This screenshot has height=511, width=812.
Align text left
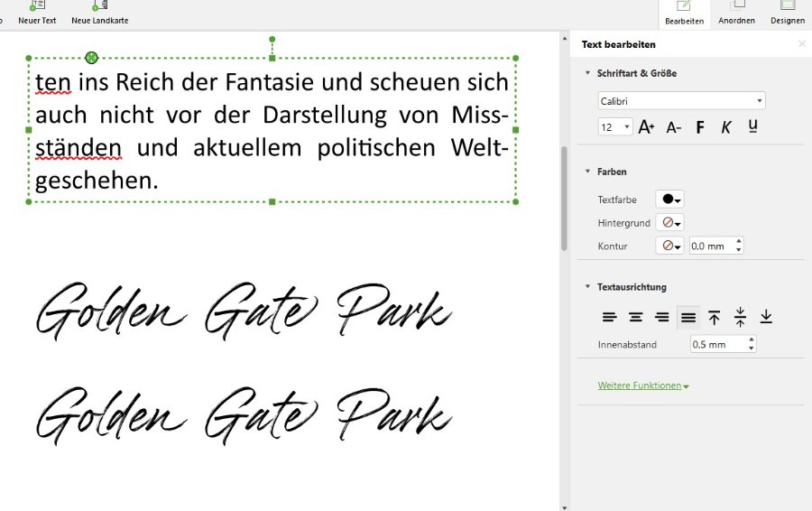point(610,317)
